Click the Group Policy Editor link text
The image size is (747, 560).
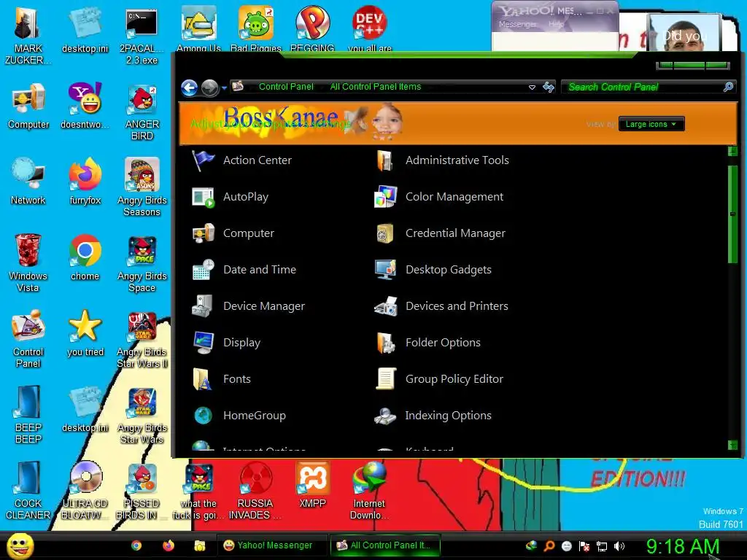(x=454, y=379)
